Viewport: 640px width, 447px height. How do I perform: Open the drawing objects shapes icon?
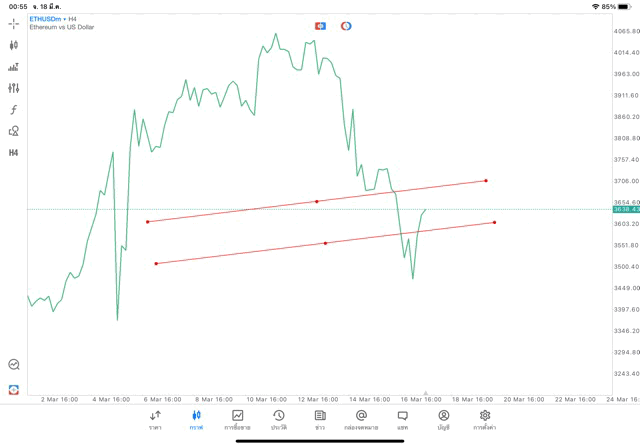point(14,131)
